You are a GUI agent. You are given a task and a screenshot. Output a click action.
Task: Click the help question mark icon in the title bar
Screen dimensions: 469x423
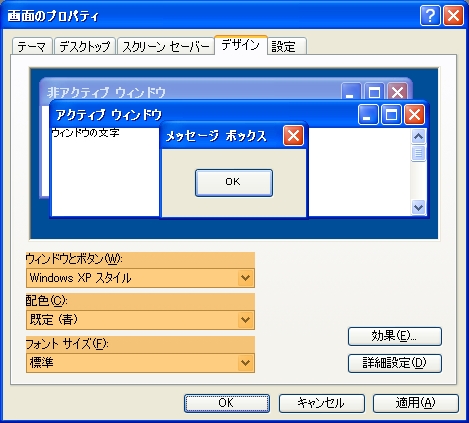tap(430, 15)
